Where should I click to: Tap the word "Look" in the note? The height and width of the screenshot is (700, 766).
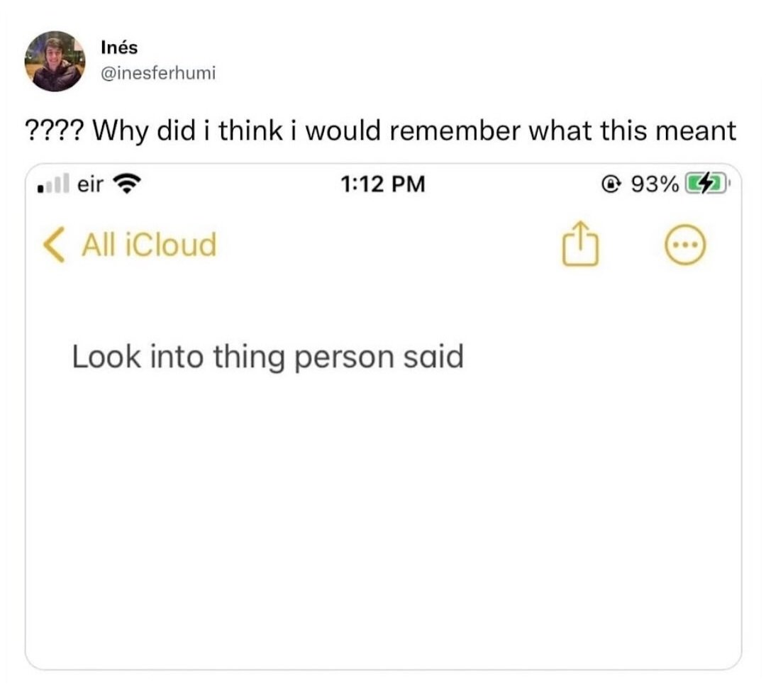pyautogui.click(x=105, y=357)
